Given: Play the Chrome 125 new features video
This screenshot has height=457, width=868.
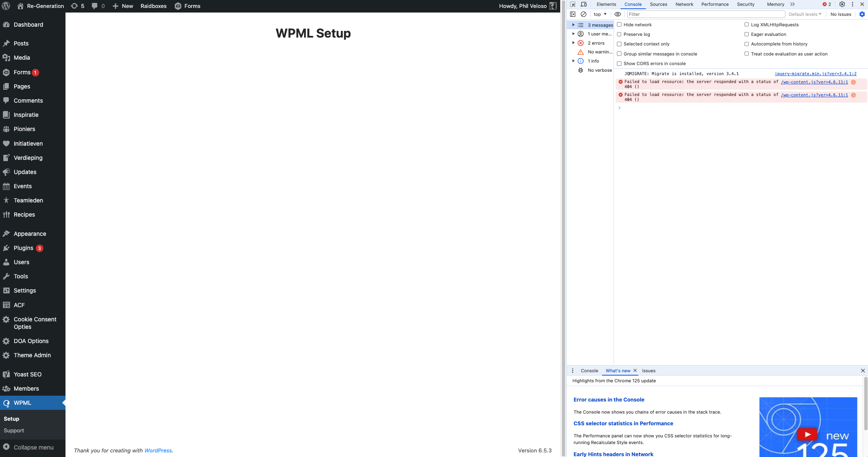Looking at the screenshot, I should 808,434.
